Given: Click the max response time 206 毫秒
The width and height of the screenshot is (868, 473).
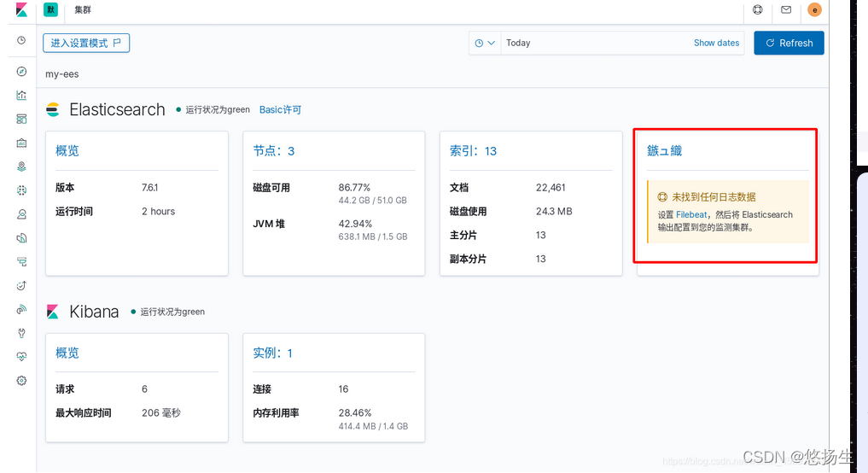Looking at the screenshot, I should click(161, 412).
